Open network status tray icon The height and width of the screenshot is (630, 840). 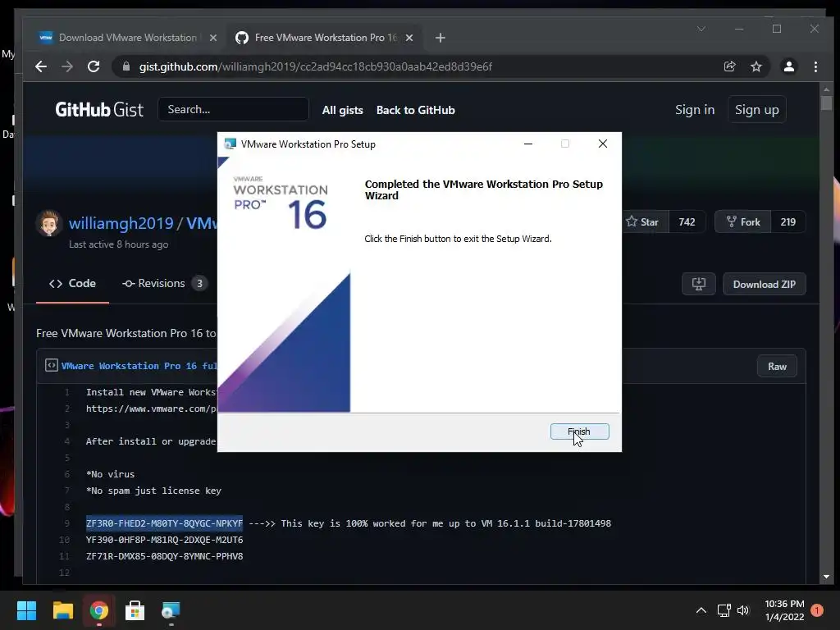pos(724,610)
